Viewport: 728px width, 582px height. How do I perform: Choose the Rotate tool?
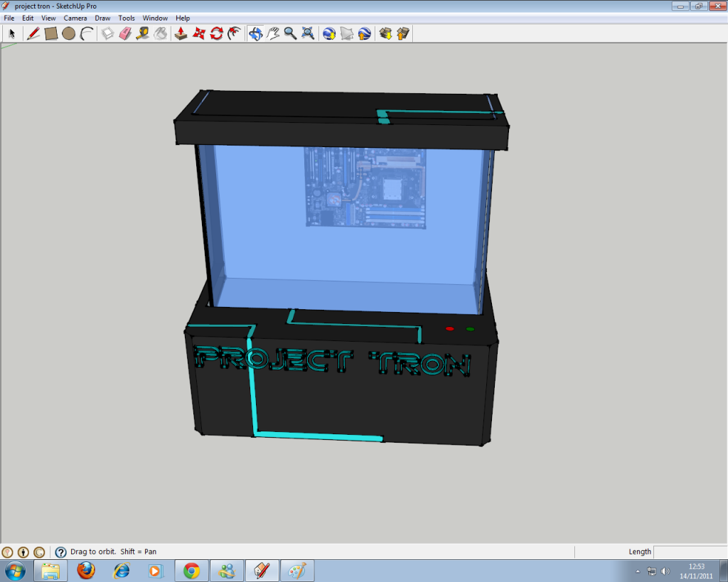(217, 33)
